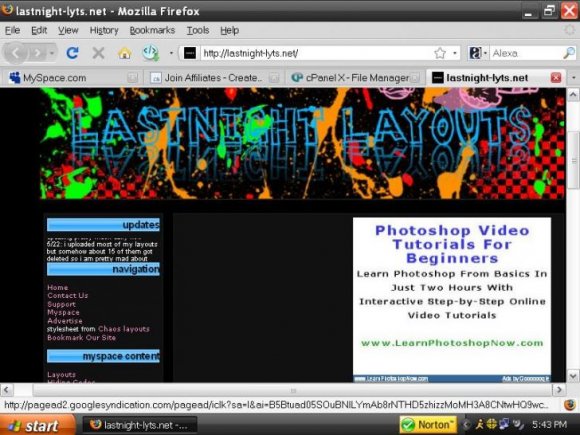
Task: Click the Windows Start button
Action: (x=37, y=425)
